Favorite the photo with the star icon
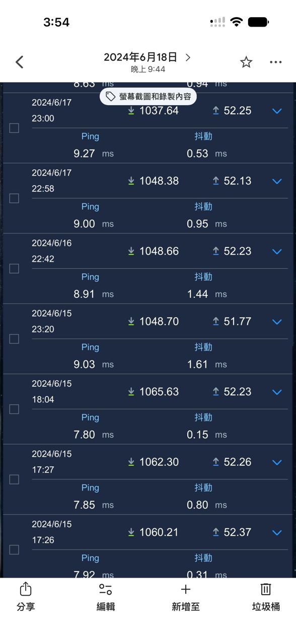 click(x=246, y=62)
